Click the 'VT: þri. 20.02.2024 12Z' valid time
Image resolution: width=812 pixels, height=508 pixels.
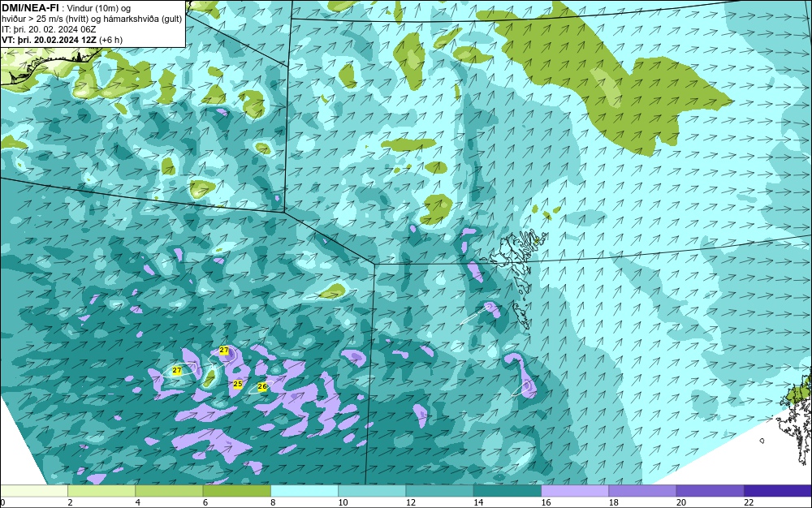coord(50,40)
